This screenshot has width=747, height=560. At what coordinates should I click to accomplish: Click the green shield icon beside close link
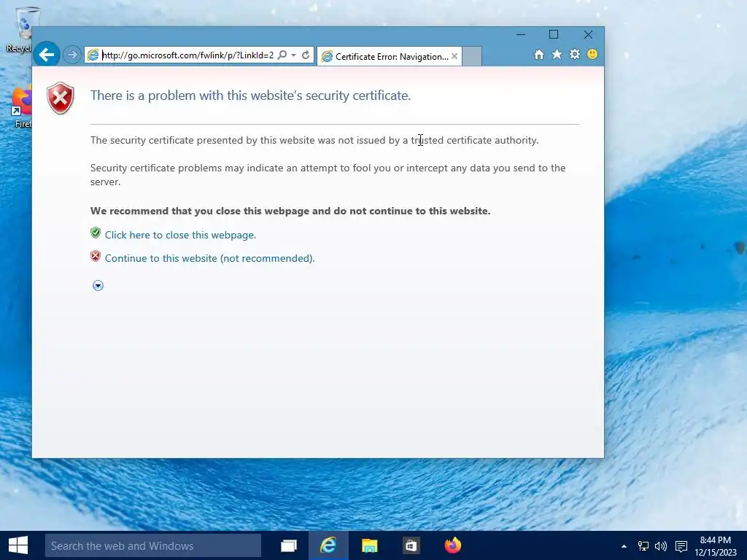click(96, 233)
